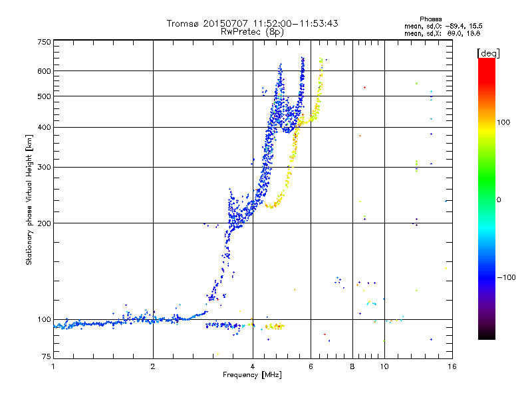Click the 'Stationary phase Virtual Height [km]' axis label
This screenshot has width=532, height=399.
tap(29, 199)
